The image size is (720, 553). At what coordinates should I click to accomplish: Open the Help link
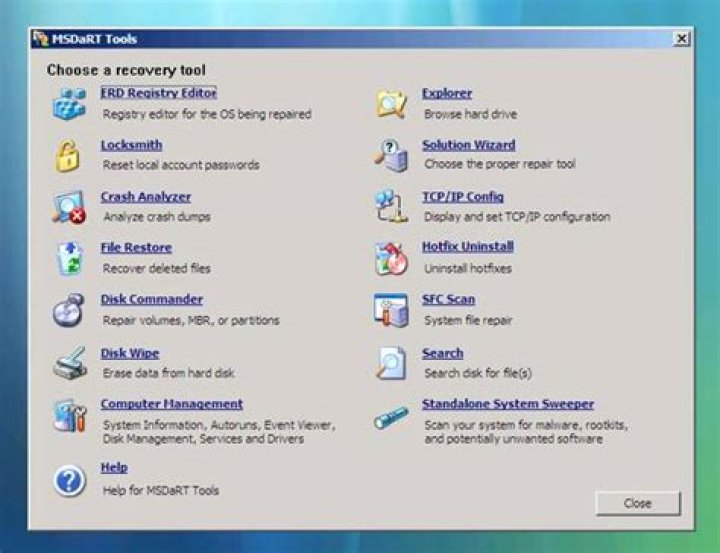point(114,467)
